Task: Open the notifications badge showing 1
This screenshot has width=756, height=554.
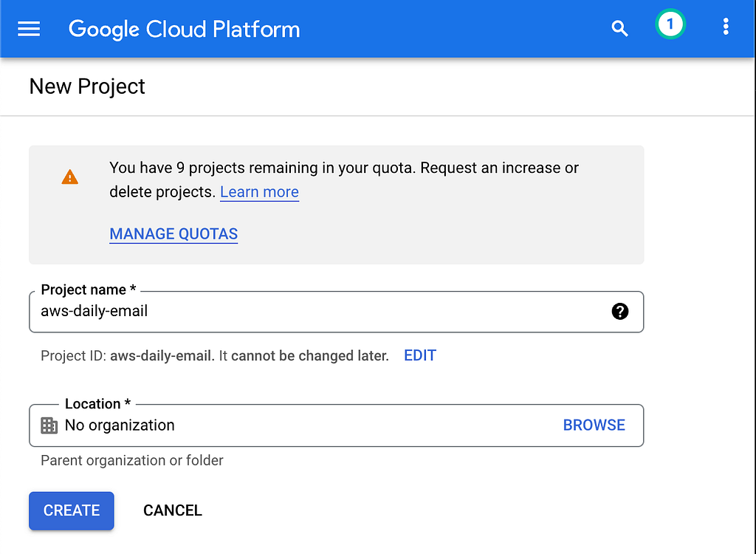Action: [670, 24]
